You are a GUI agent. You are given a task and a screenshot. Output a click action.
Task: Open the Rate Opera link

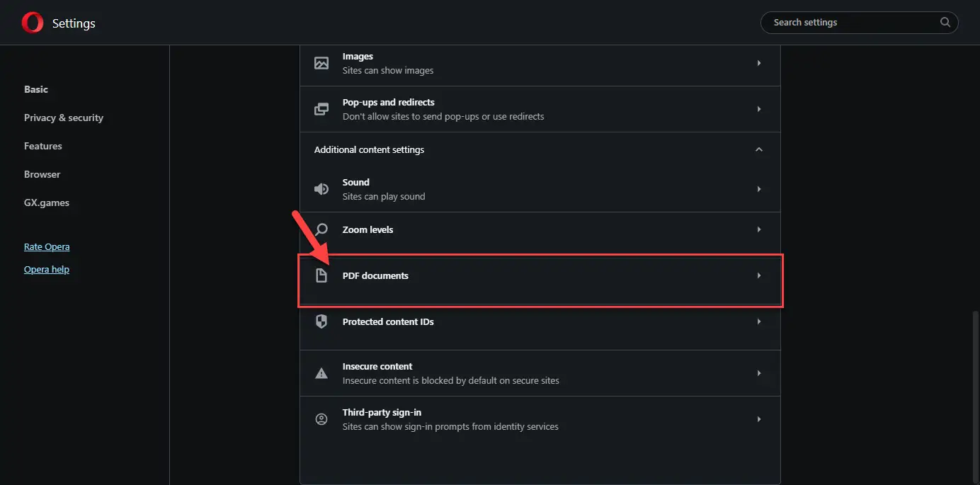point(47,247)
